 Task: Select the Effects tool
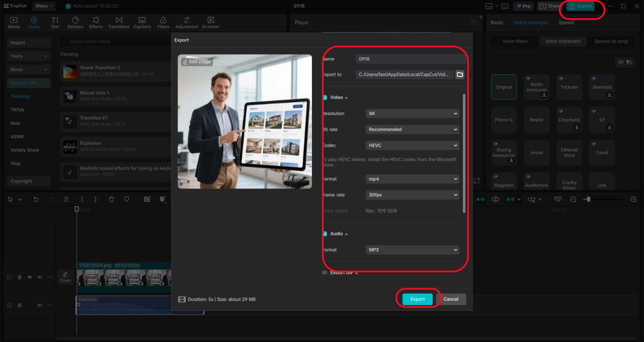[x=96, y=22]
